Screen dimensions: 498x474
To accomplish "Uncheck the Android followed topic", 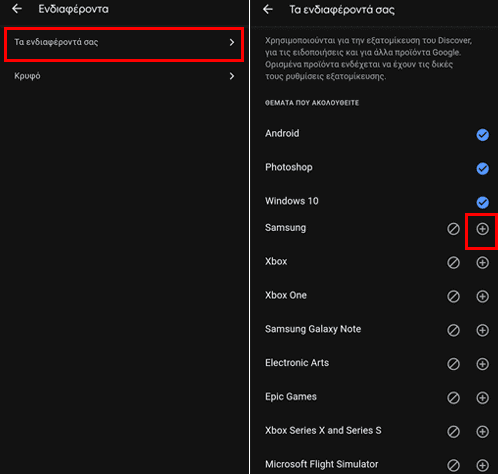I will coord(482,135).
